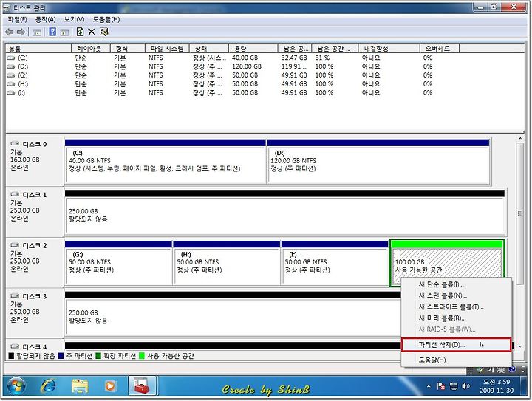Click the scrollbar up arrow in disk pane
This screenshot has height=401, width=532.
(519, 139)
